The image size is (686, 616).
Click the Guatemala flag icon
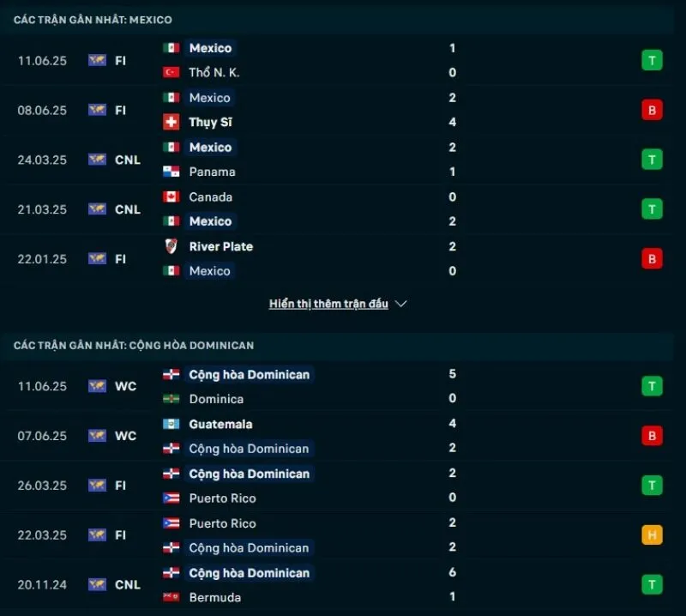click(171, 424)
